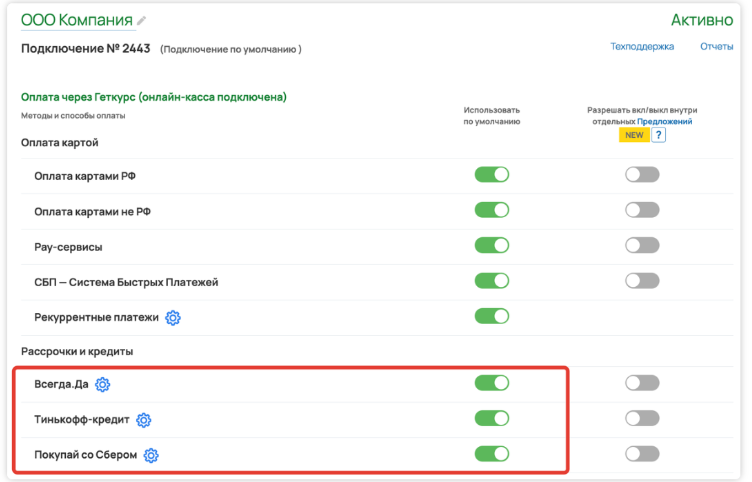Viewport: 752px width, 482px height.
Task: Enable per-offer switching for Тинькофф-кредит
Action: coord(642,418)
